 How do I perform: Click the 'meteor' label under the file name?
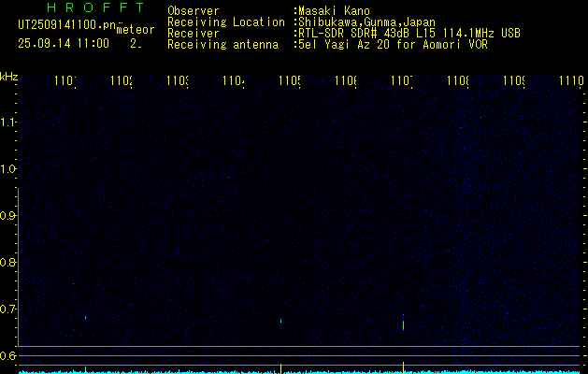click(136, 30)
